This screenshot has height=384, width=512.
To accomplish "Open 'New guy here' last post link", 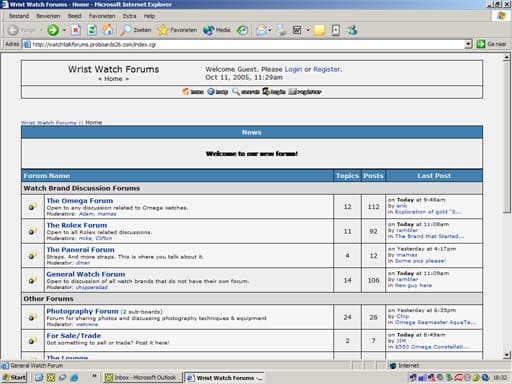I will click(x=413, y=285).
